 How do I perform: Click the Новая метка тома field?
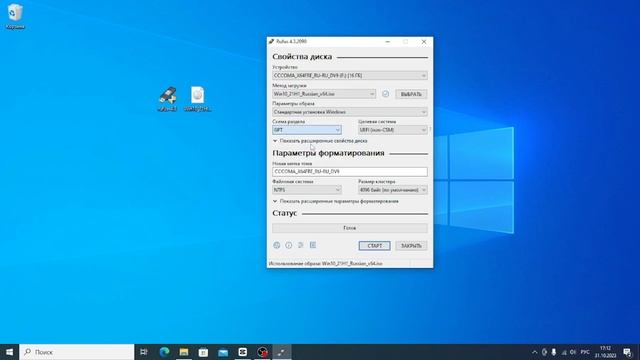tap(350, 172)
